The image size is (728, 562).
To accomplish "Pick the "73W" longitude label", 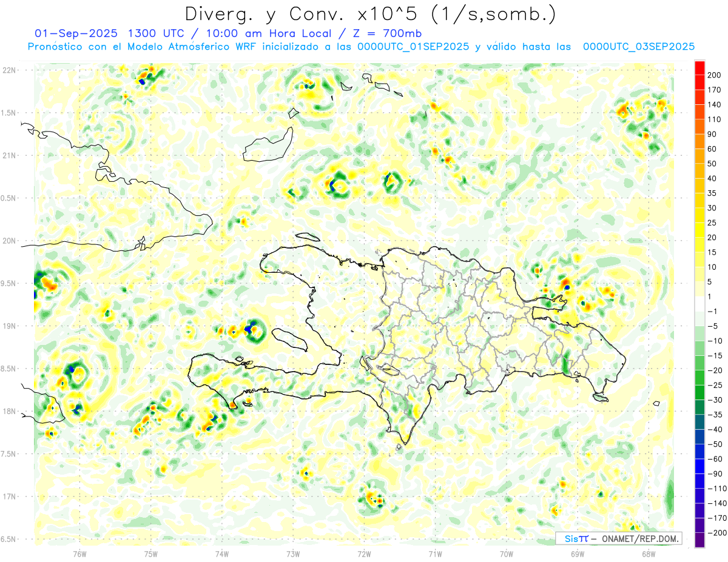I will (x=293, y=554).
